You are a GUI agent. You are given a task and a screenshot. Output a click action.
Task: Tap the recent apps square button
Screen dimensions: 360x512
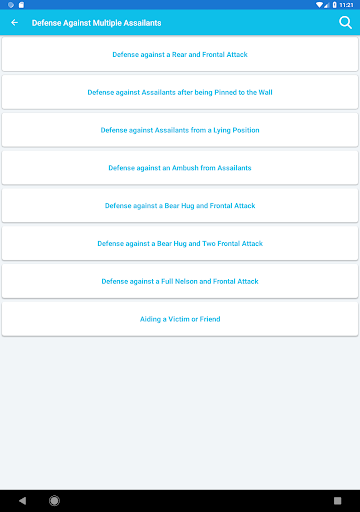(337, 500)
